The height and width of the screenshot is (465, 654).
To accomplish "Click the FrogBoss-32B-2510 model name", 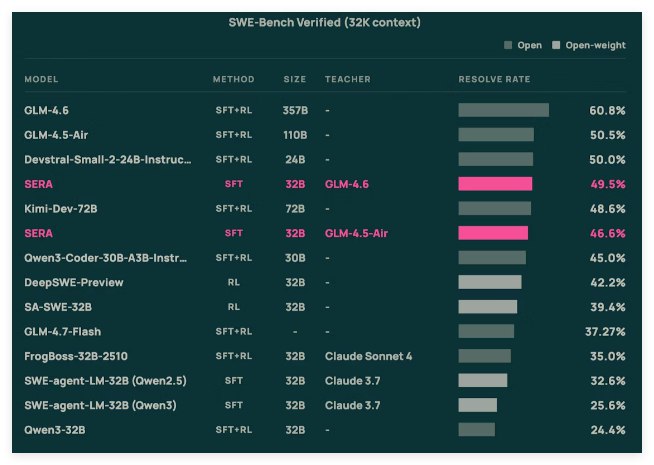I will (76, 356).
